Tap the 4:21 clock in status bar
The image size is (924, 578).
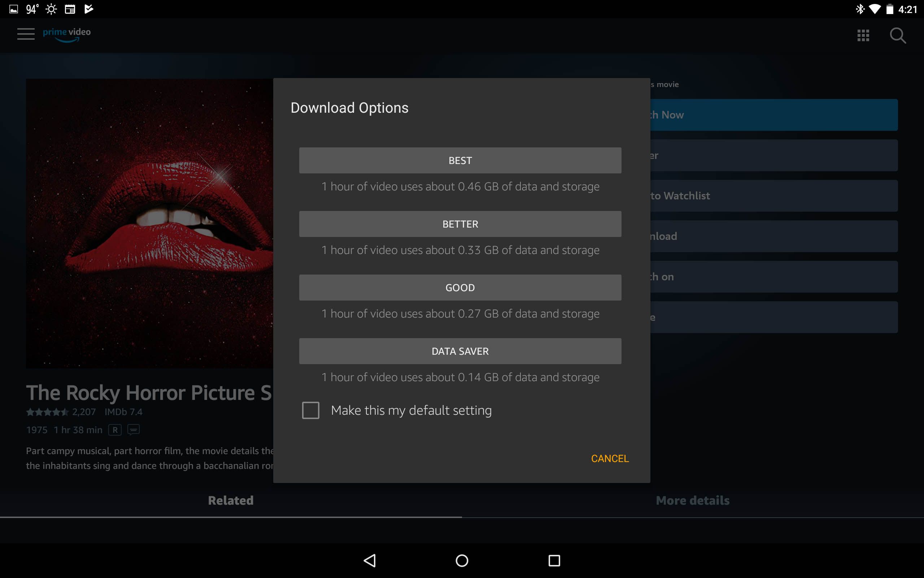pyautogui.click(x=908, y=9)
